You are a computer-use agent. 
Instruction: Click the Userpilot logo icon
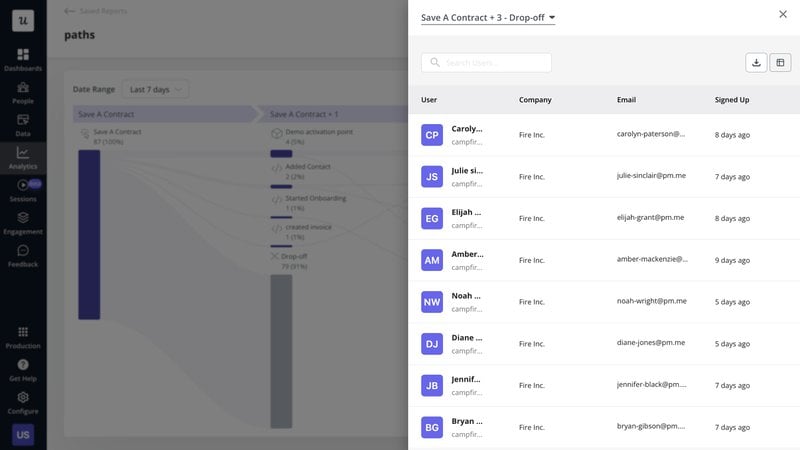click(x=23, y=20)
